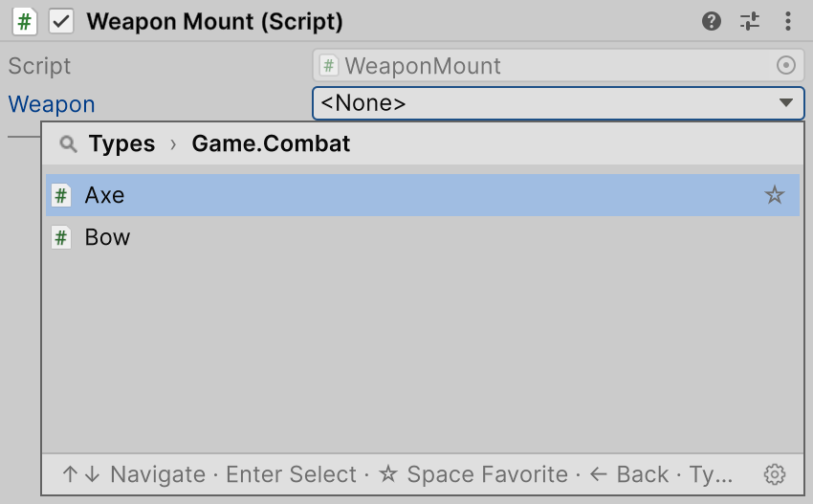
Task: Click the Bow script icon
Action: click(61, 238)
